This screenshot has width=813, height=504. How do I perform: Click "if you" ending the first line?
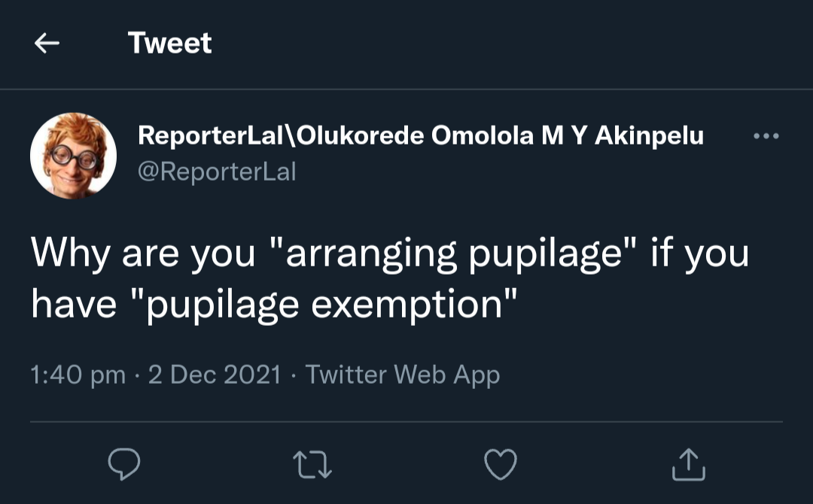pos(699,254)
